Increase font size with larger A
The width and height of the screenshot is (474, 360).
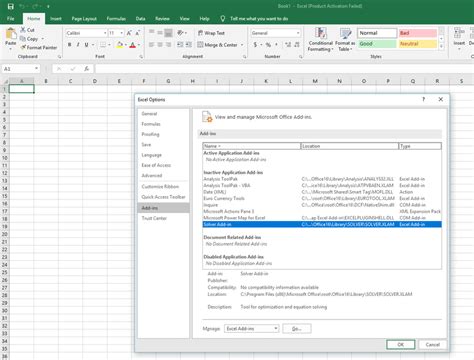coord(129,33)
